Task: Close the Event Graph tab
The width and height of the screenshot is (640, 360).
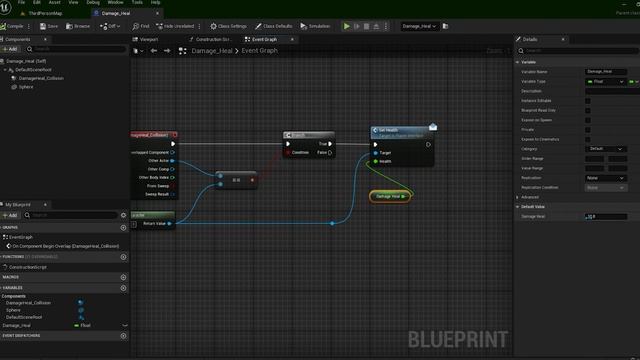Action: tap(292, 39)
